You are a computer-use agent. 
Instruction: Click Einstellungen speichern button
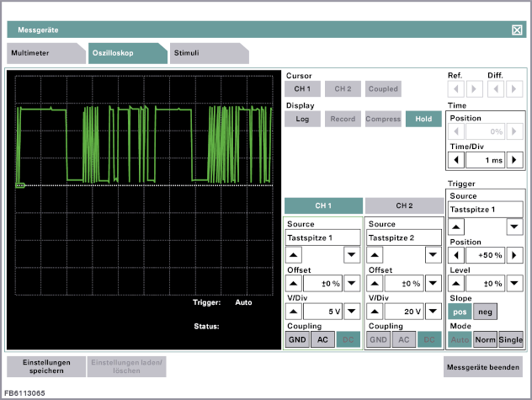[x=46, y=366]
